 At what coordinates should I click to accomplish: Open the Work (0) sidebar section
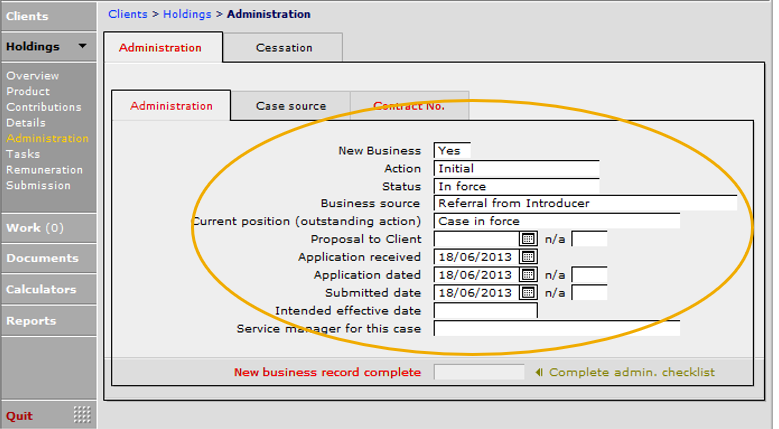coord(48,228)
